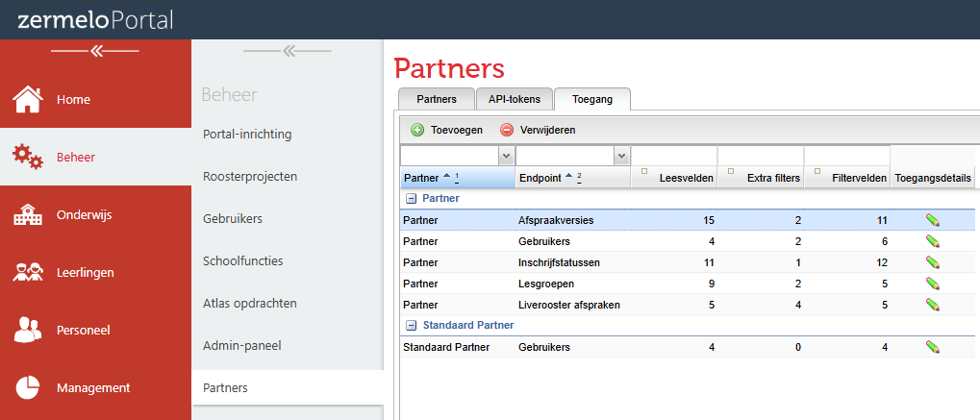
Task: Edit access details for Afspraakversies row
Action: pyautogui.click(x=932, y=220)
